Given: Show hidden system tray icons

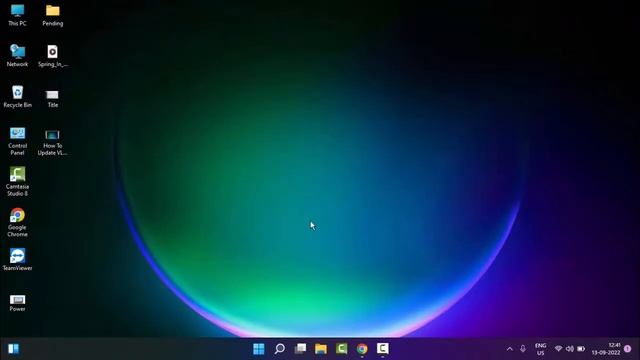Looking at the screenshot, I should (x=510, y=349).
